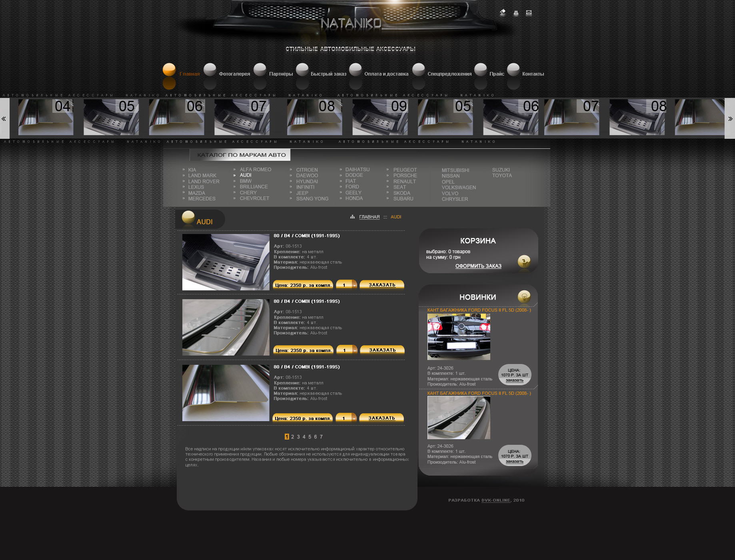Viewport: 735px width, 560px height.
Task: Click the lightbulb icon in Новинки
Action: pyautogui.click(x=524, y=297)
